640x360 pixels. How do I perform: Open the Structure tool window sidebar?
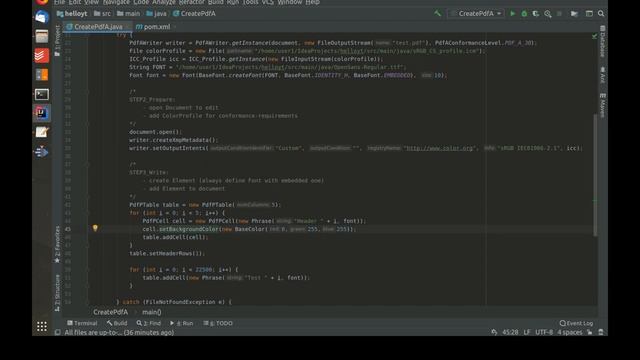57,293
